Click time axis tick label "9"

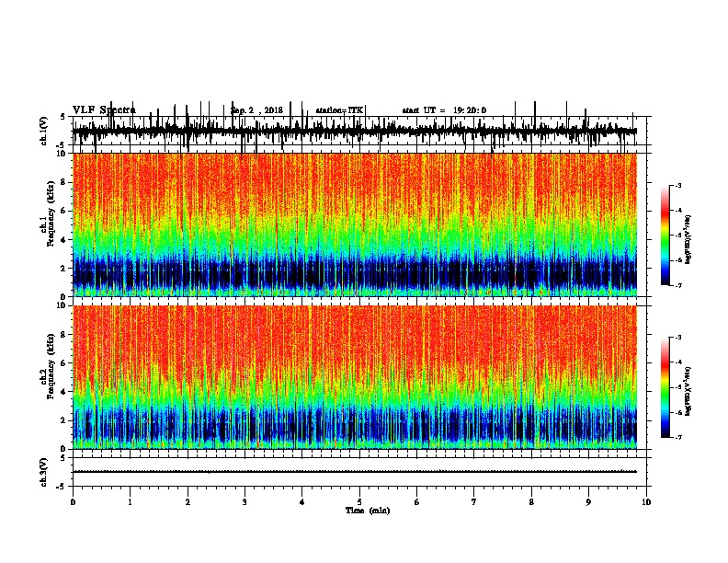pos(588,502)
